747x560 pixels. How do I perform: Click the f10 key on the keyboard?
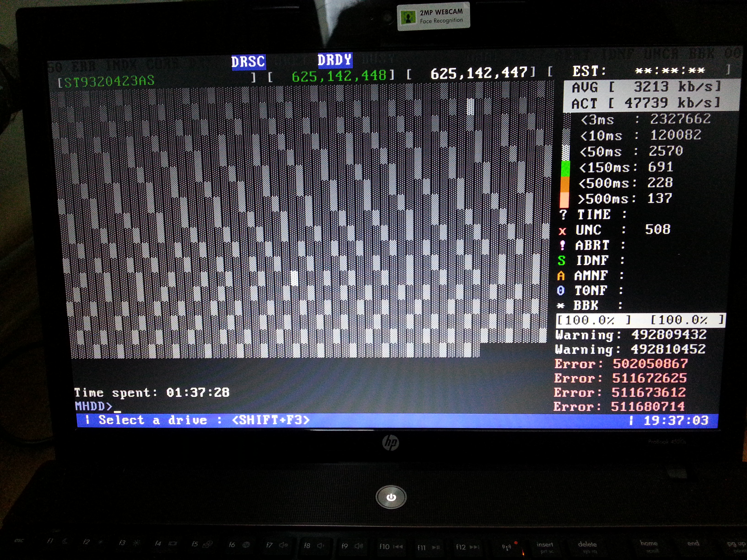coord(391,547)
